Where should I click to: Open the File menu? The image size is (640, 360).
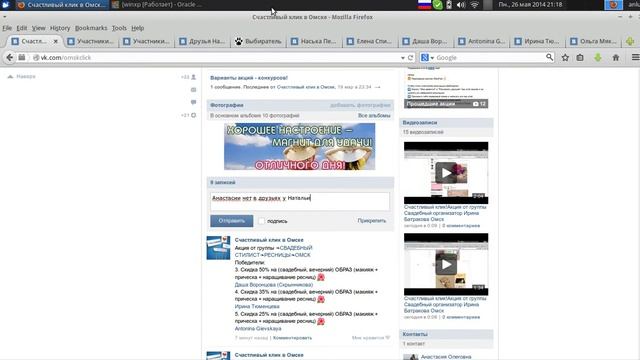[7, 28]
